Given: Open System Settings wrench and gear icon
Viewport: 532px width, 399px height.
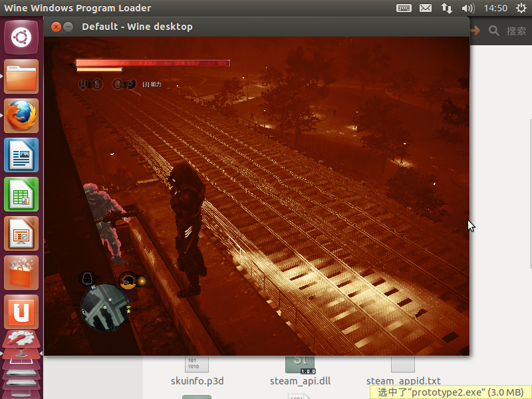Looking at the screenshot, I should 21,339.
